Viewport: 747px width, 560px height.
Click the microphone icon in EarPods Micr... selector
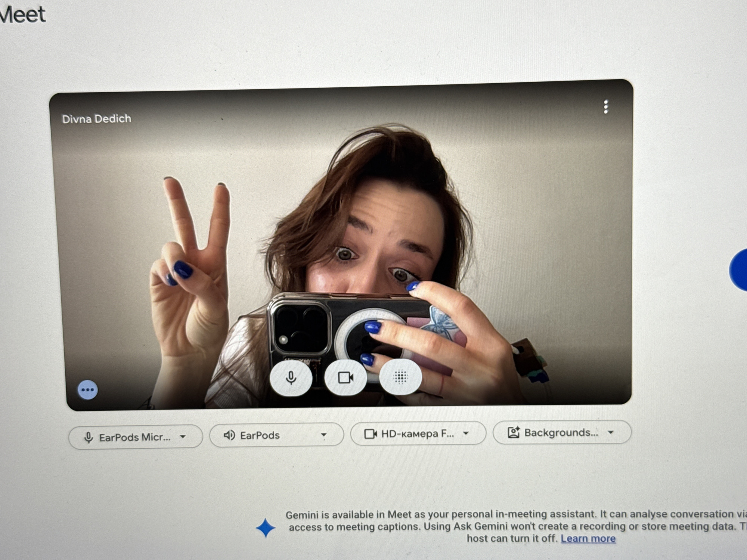pyautogui.click(x=89, y=438)
